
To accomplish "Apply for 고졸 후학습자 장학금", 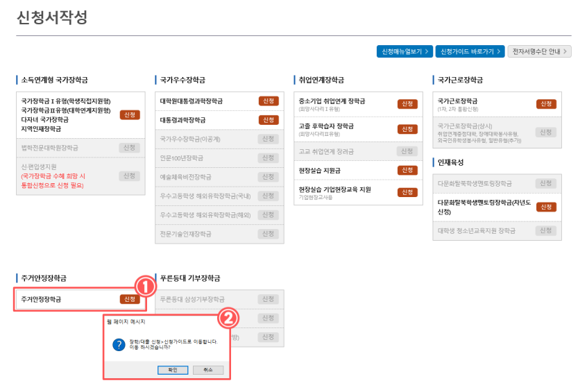I will (407, 129).
